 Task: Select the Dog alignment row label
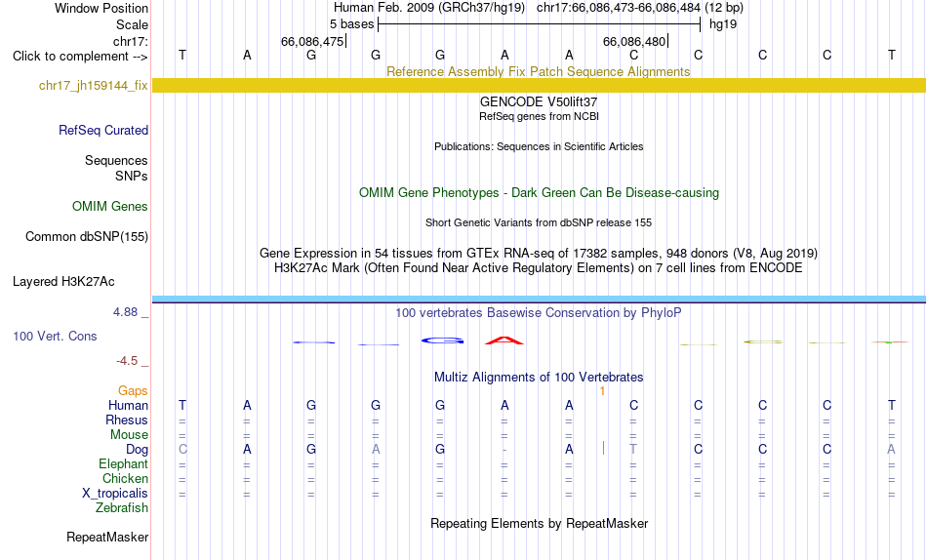point(138,450)
